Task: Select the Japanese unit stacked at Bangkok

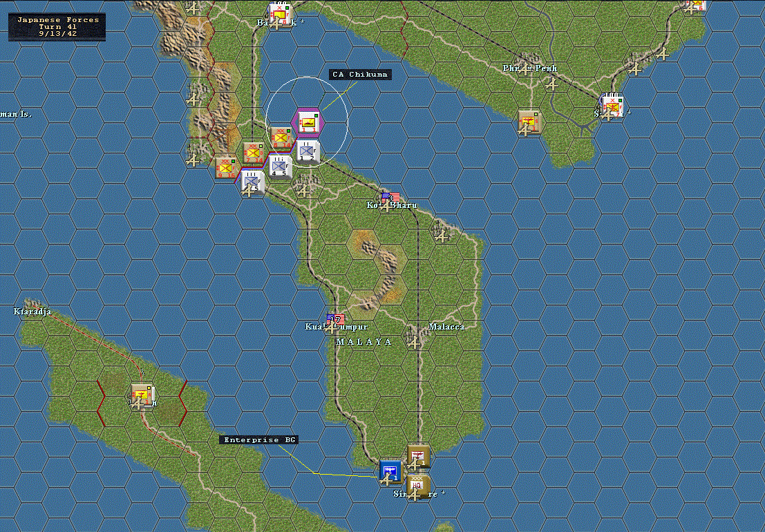Action: (280, 15)
